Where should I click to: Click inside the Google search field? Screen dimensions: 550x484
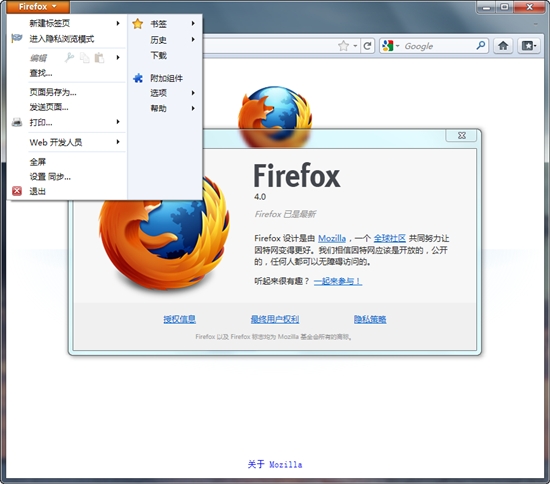pos(438,46)
